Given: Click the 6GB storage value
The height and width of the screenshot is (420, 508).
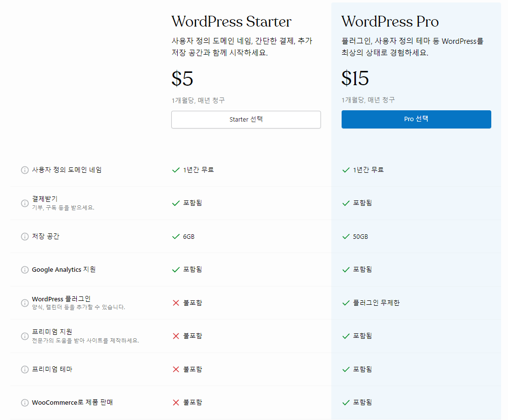Looking at the screenshot, I should pyautogui.click(x=189, y=237).
